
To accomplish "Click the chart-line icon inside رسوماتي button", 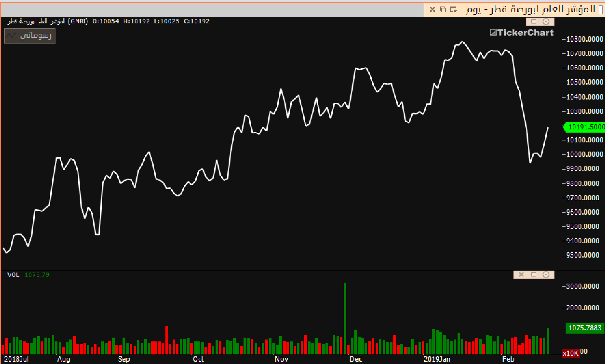I will click(x=11, y=36).
